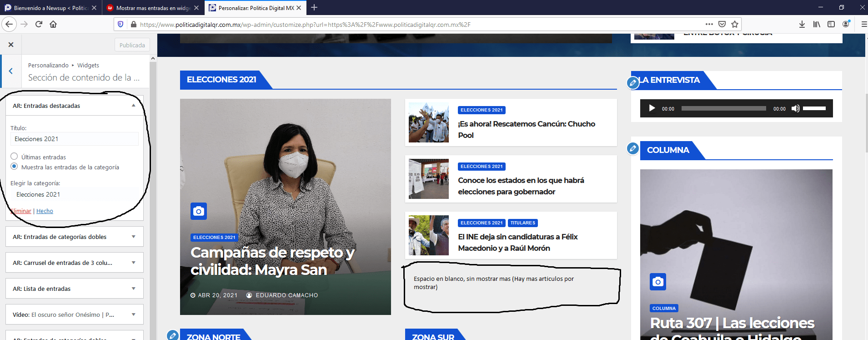
Task: Open Conoce los estados elecciones gobernador article
Action: point(521,186)
